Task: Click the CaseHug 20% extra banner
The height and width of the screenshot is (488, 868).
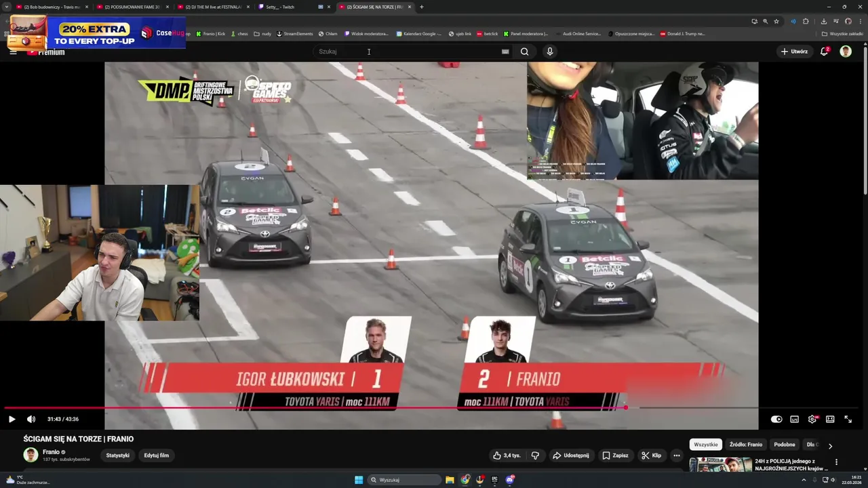Action: coord(96,32)
